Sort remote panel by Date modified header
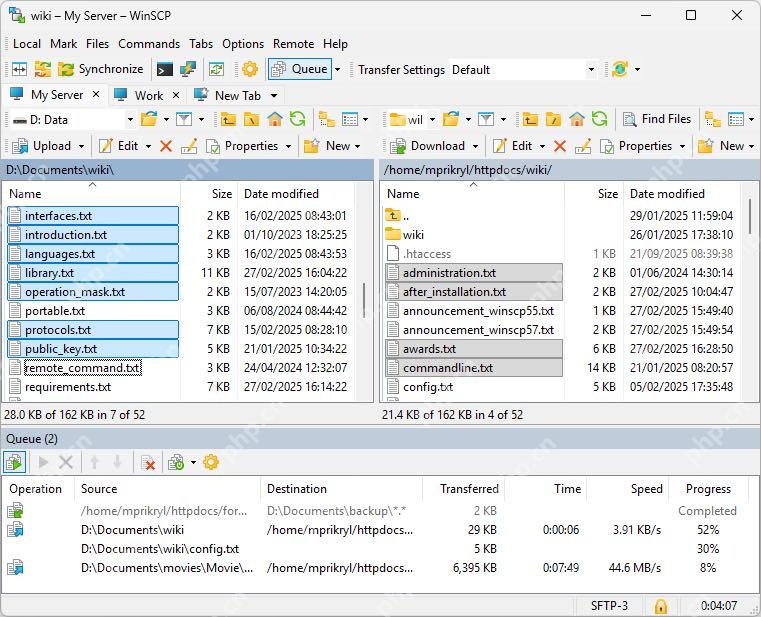Viewport: 761px width, 617px height. (681, 194)
